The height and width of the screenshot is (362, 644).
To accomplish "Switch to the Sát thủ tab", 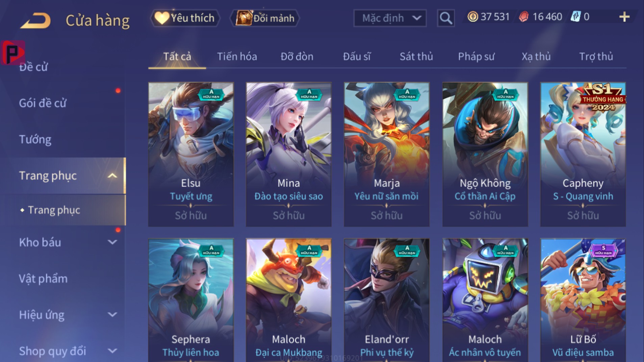I will [416, 56].
